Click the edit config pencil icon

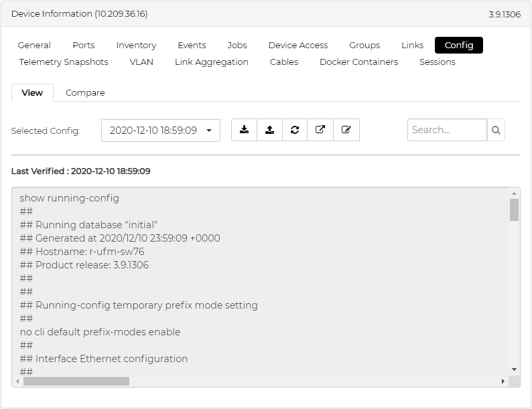(x=346, y=130)
